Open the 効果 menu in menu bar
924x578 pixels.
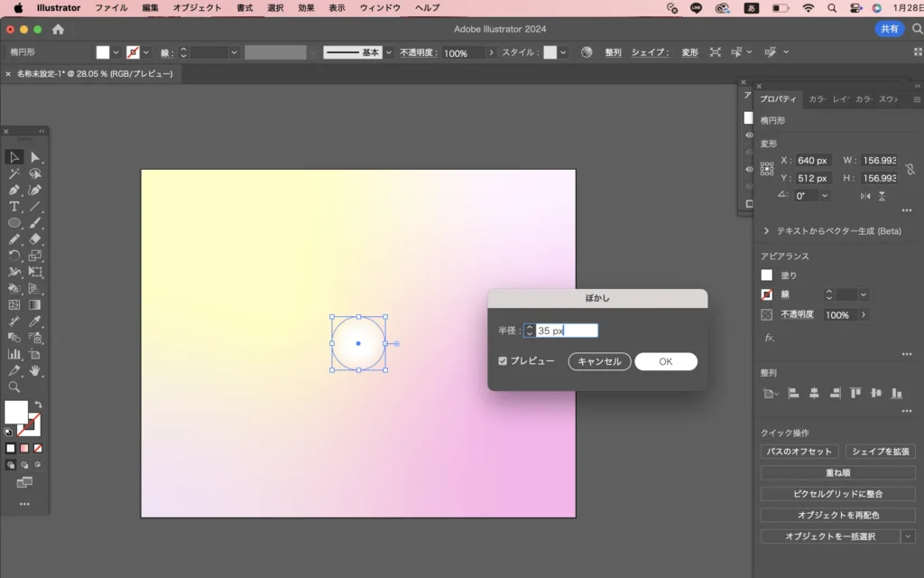pyautogui.click(x=306, y=7)
